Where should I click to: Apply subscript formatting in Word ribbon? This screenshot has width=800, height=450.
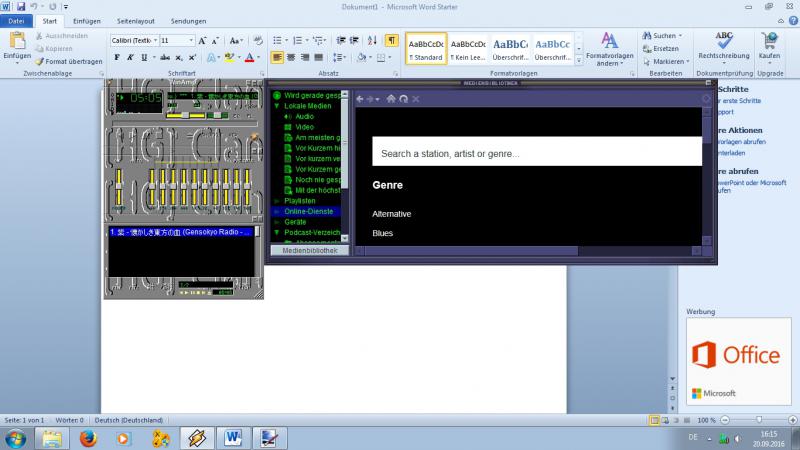pos(179,58)
